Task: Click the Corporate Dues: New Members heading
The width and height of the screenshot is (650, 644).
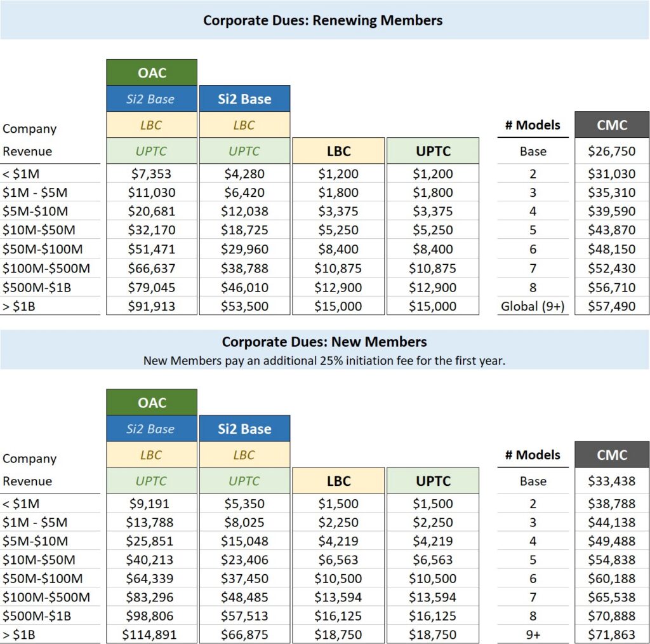Action: pyautogui.click(x=324, y=342)
